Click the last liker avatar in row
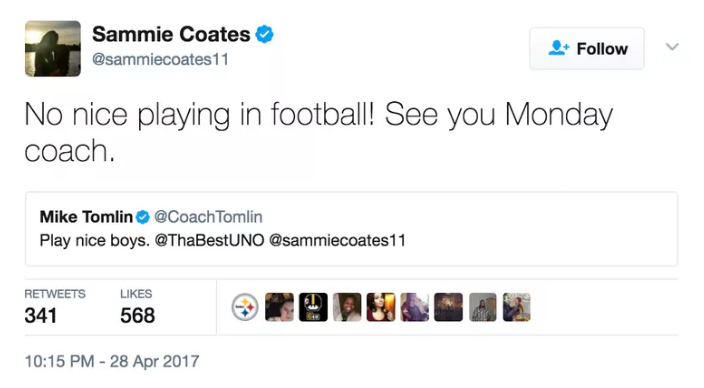 click(x=517, y=307)
